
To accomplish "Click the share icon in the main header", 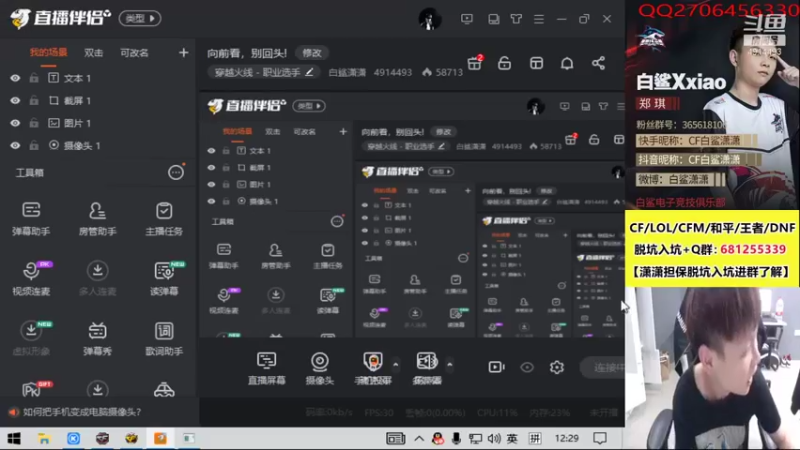I will pyautogui.click(x=598, y=63).
